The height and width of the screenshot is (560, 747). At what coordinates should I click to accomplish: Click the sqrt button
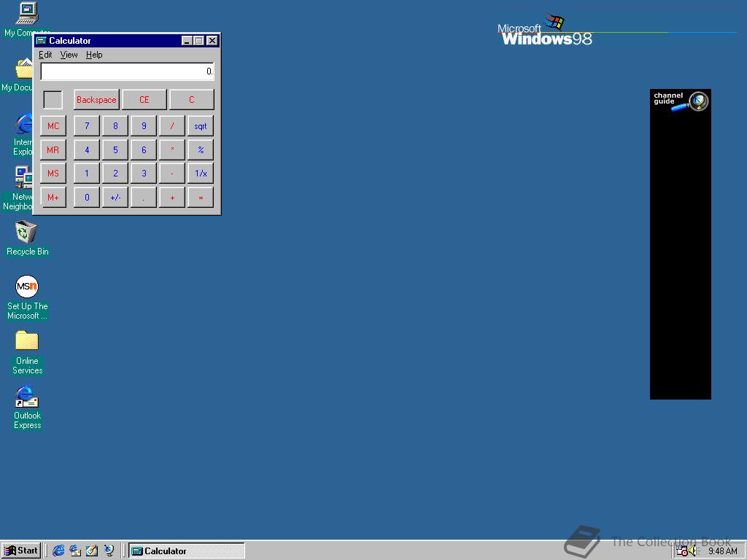(x=201, y=126)
